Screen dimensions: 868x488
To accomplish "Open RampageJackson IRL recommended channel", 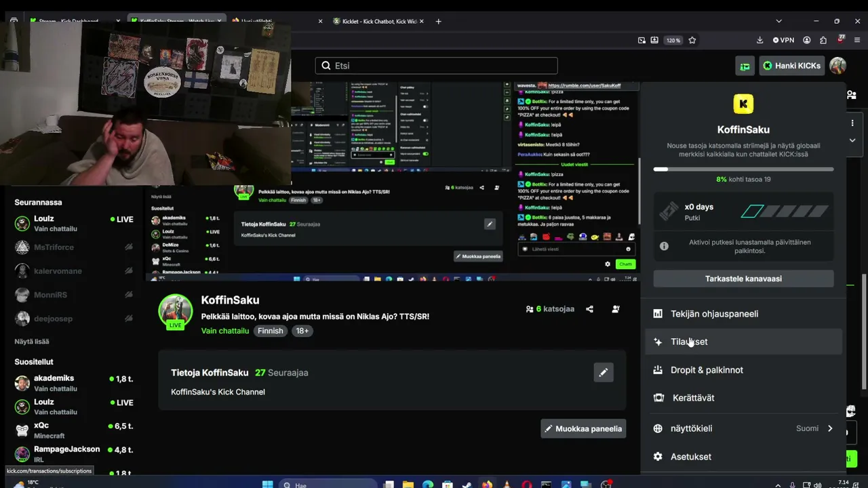I will click(75, 454).
